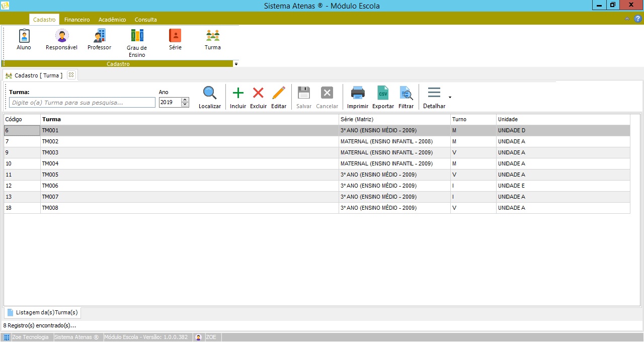Switch to the Financeiro ribbon tab
Screen dimensions: 644x342
[77, 20]
